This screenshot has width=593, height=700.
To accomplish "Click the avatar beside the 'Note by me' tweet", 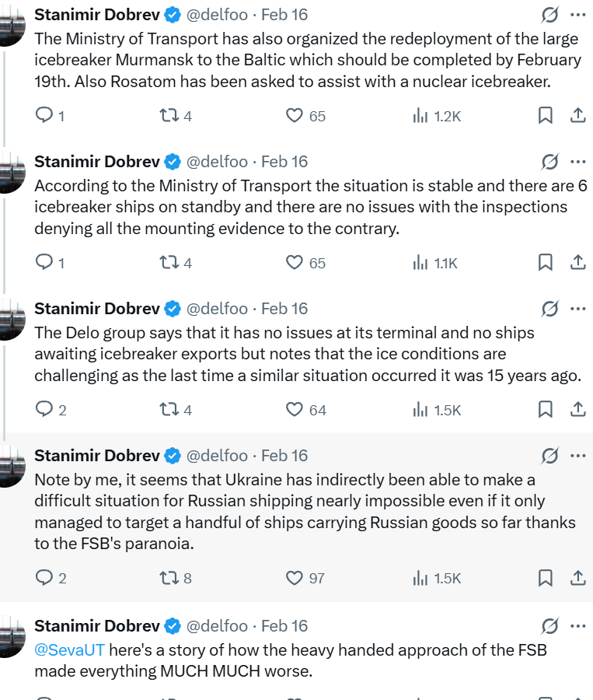I will tap(12, 467).
